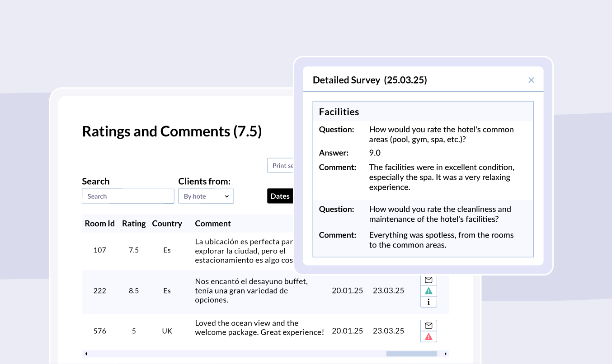Click the comment 'The facilities were in excellent condition'

(442, 177)
